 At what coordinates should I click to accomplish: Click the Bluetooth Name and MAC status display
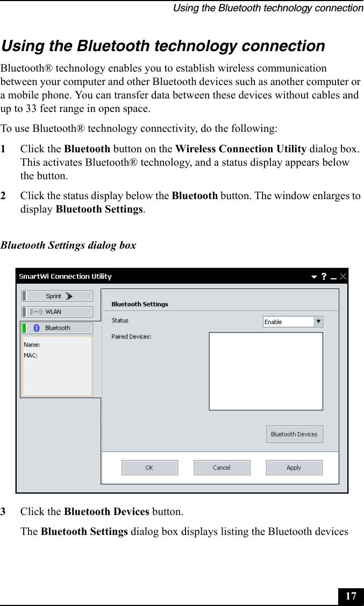point(57,366)
